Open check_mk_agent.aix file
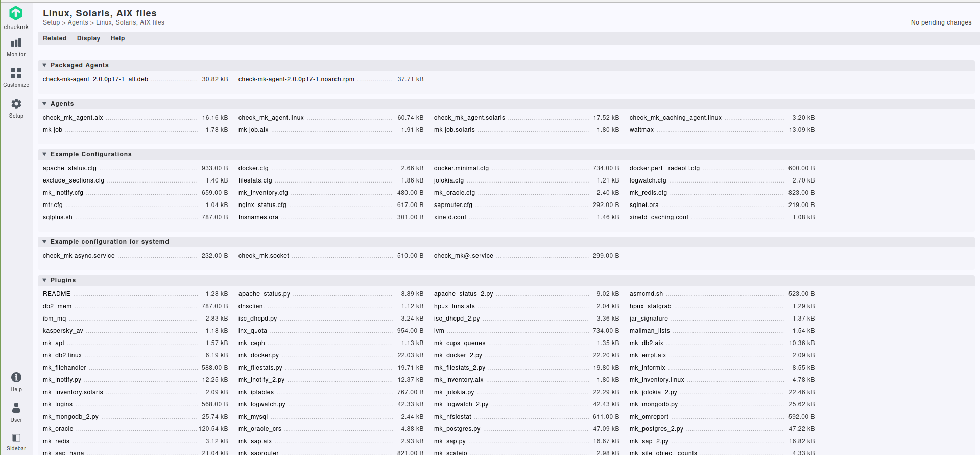The image size is (980, 455). [x=73, y=118]
